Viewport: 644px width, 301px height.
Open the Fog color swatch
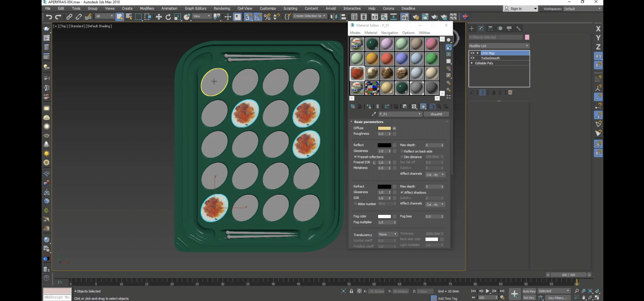(384, 216)
